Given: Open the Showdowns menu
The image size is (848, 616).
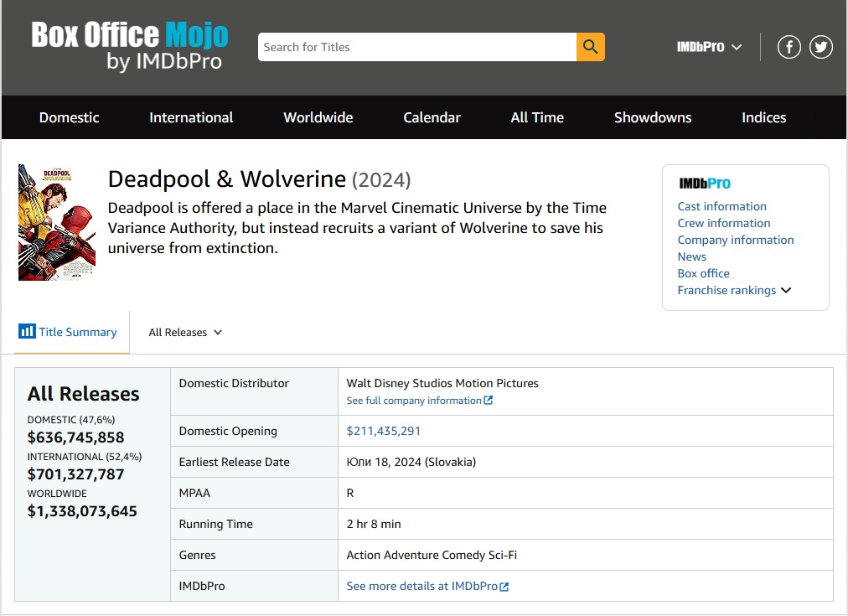Looking at the screenshot, I should [653, 117].
